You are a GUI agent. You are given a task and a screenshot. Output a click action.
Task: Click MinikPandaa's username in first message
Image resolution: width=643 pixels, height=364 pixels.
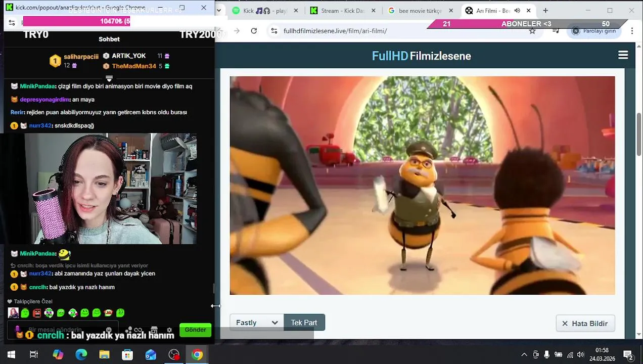[x=37, y=86]
